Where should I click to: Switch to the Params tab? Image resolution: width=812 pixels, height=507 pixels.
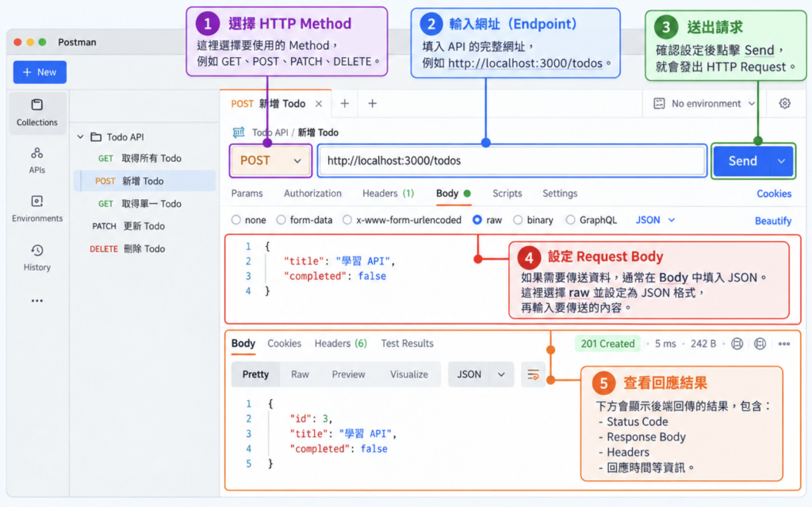247,194
